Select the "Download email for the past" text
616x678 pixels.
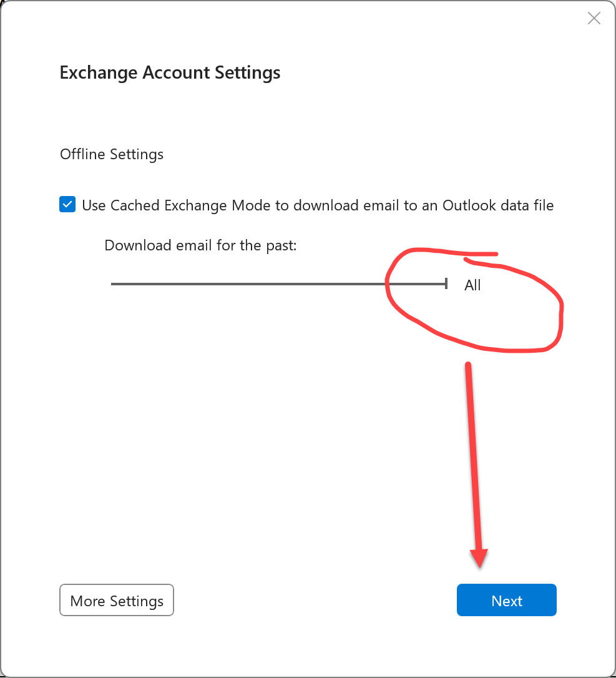[x=200, y=245]
